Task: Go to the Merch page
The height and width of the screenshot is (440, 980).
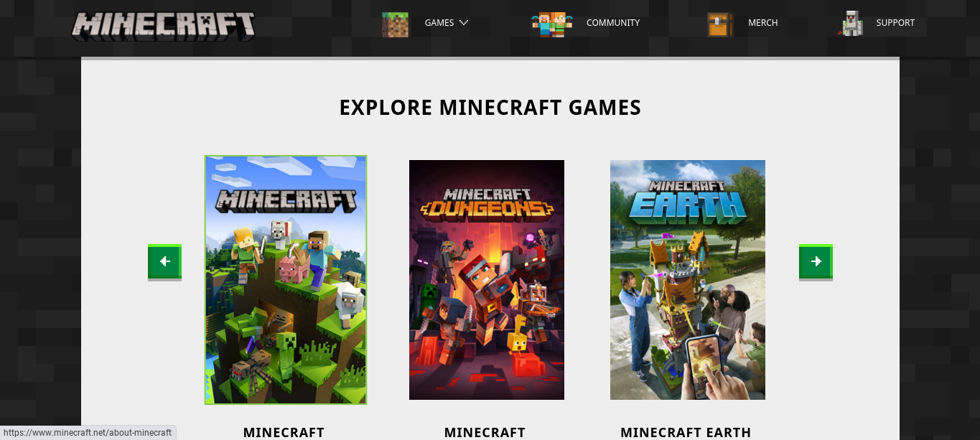Action: click(x=762, y=23)
